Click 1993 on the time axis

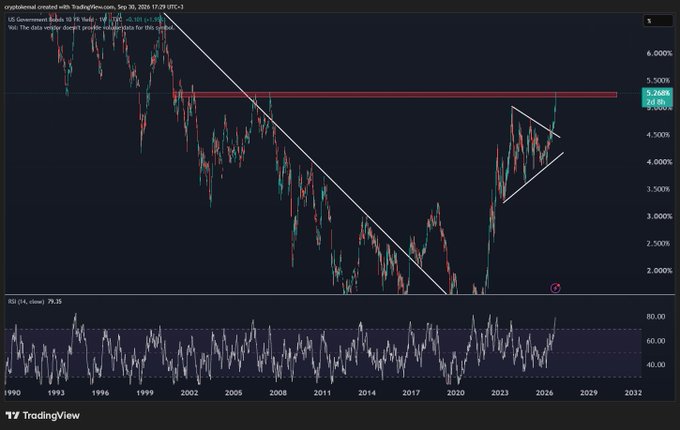tap(56, 393)
